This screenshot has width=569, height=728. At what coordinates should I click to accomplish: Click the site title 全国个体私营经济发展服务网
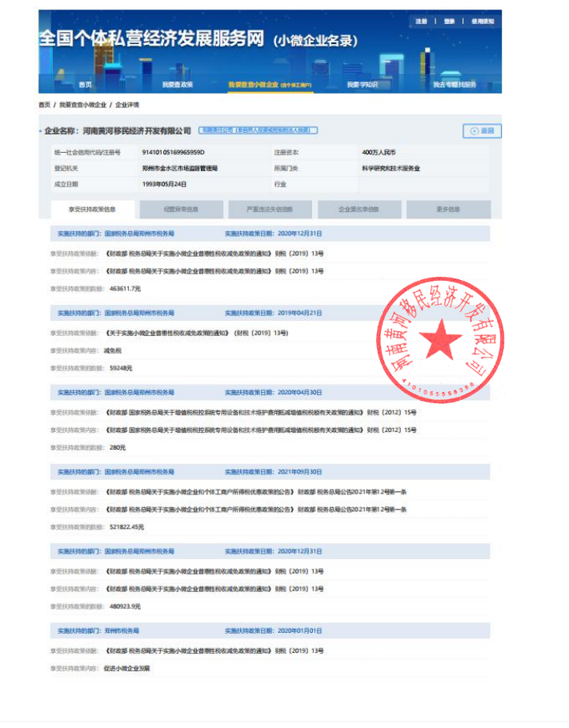click(x=151, y=38)
